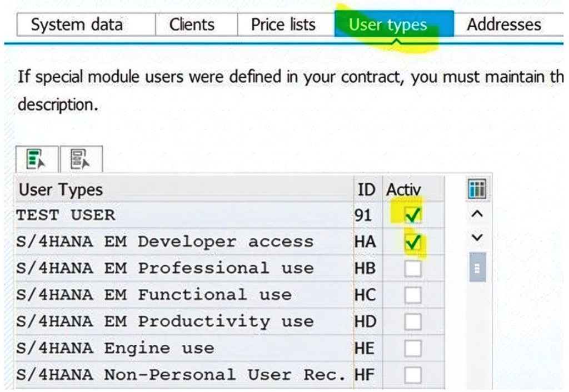569x392 pixels.
Task: Select the TEST USER row text
Action: [x=66, y=215]
